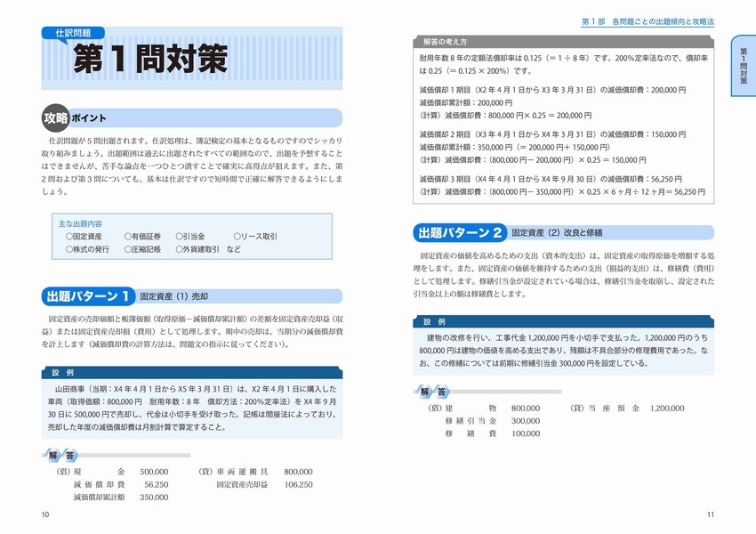This screenshot has width=756, height=534.
Task: Click the '当座預金' credit account
Action: pyautogui.click(x=614, y=409)
